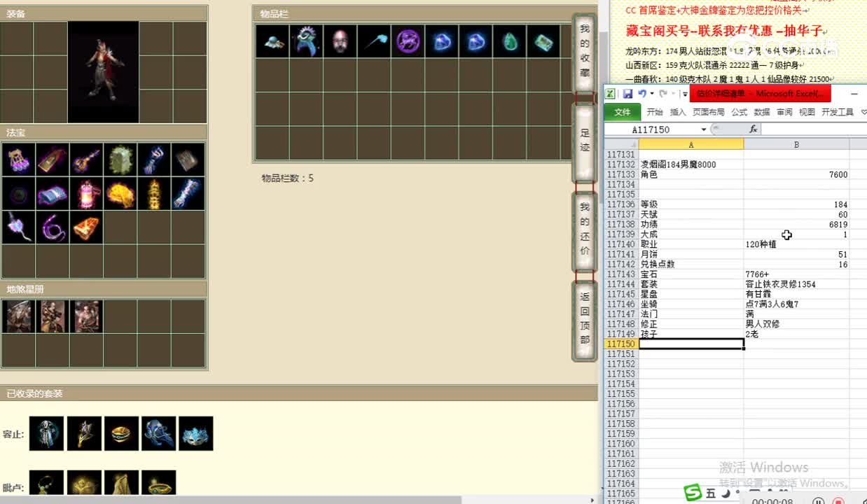This screenshot has height=504, width=867.
Task: Click cell containing 凌烟阁184男魔8000
Action: (691, 164)
